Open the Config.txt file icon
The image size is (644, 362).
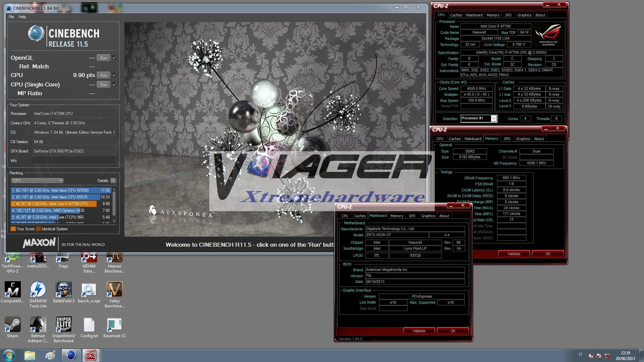click(x=89, y=324)
